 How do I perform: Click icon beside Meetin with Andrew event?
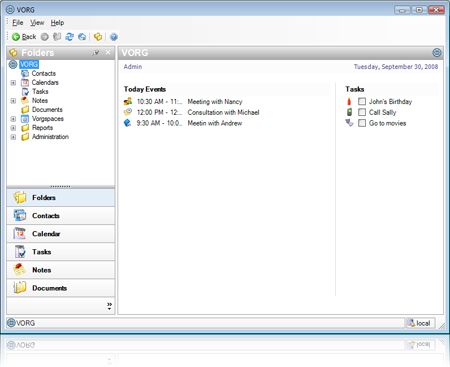[x=128, y=123]
